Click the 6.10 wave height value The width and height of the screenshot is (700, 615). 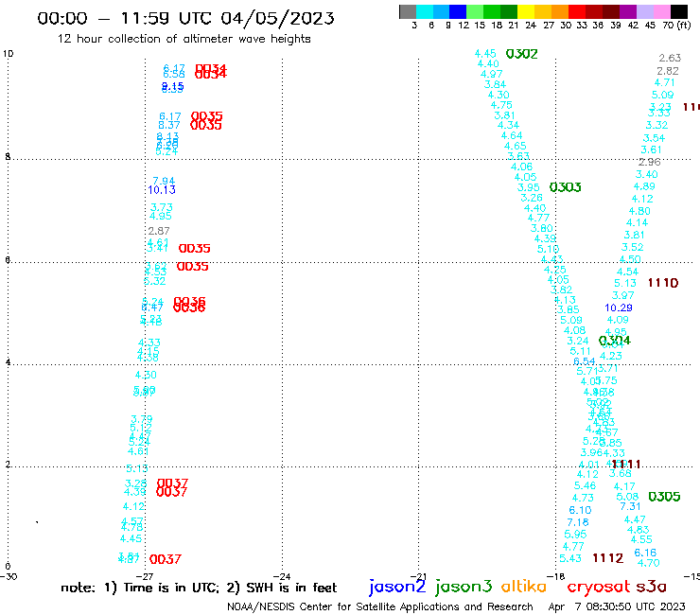[581, 510]
